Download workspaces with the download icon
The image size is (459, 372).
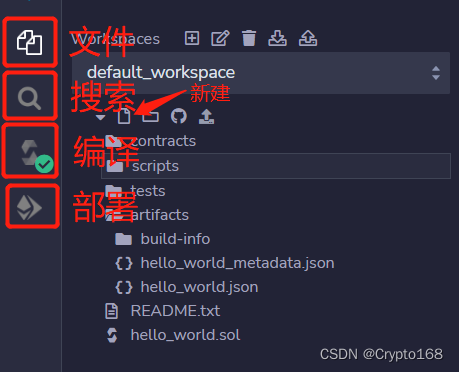point(277,38)
